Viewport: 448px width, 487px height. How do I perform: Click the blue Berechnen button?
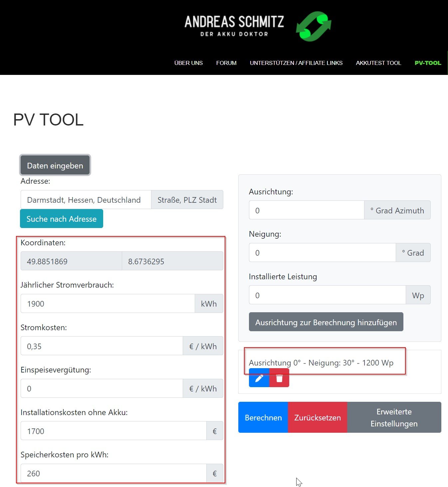tap(263, 417)
